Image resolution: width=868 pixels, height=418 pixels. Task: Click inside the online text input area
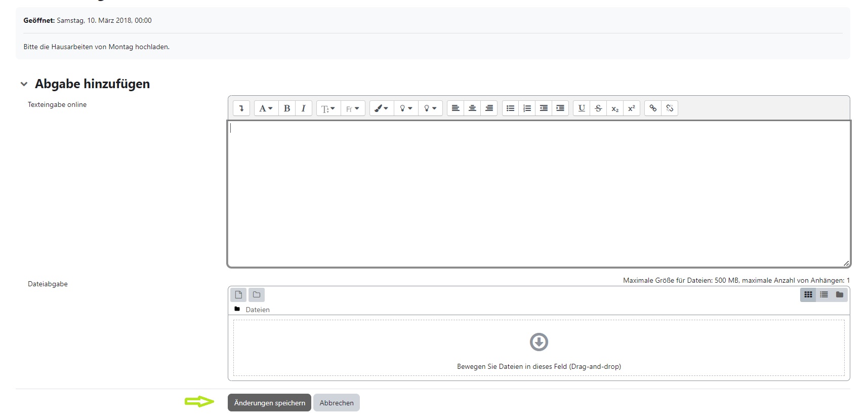(x=539, y=194)
